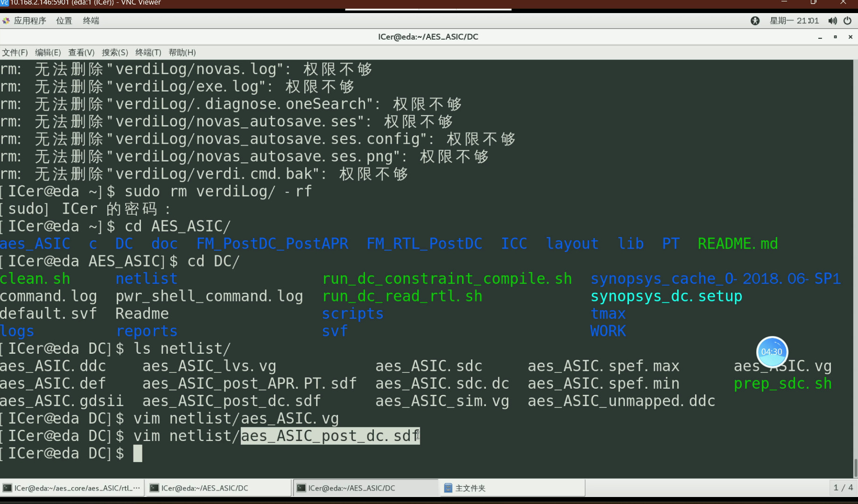
Task: Click the file manager icon beside 主文件夹
Action: click(x=448, y=488)
